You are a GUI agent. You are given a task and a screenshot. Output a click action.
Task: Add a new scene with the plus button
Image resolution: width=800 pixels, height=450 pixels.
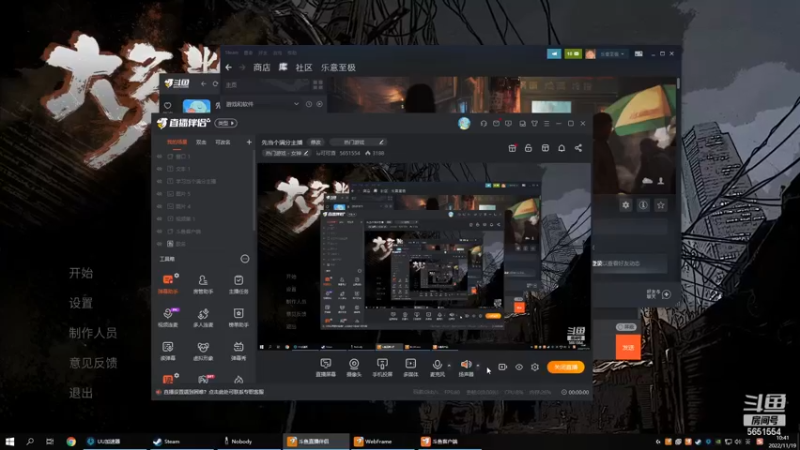[x=249, y=142]
